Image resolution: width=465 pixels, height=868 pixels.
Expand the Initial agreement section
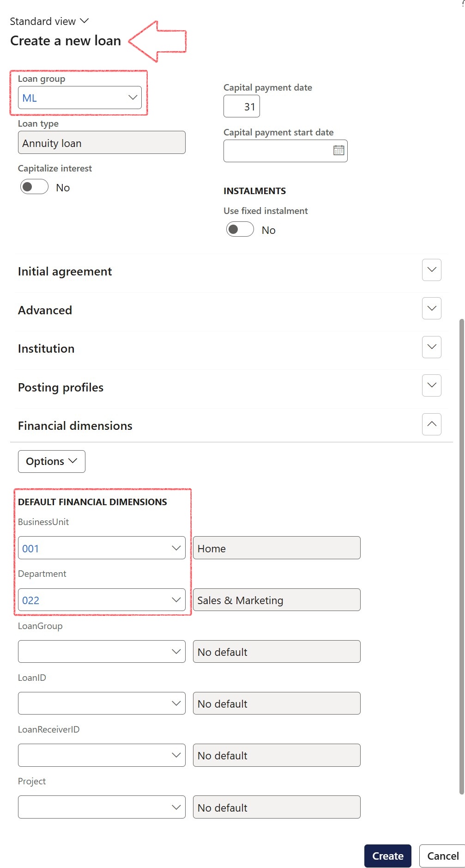point(431,270)
